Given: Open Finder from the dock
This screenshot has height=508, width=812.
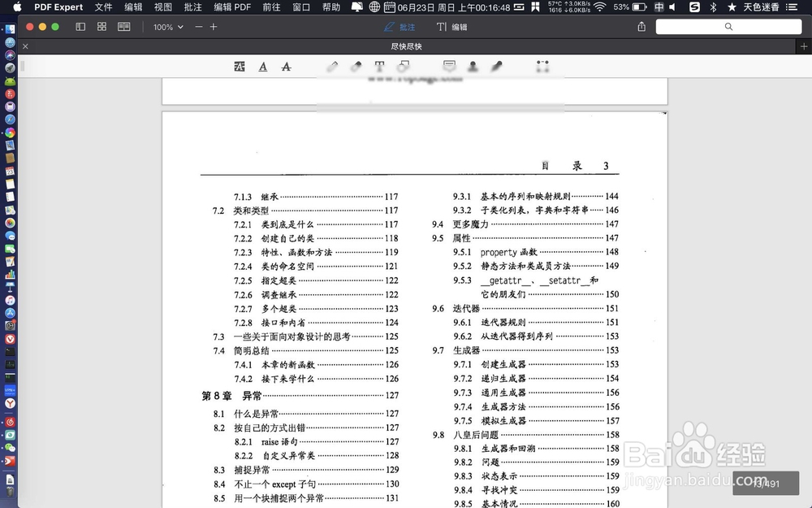Looking at the screenshot, I should tap(10, 29).
